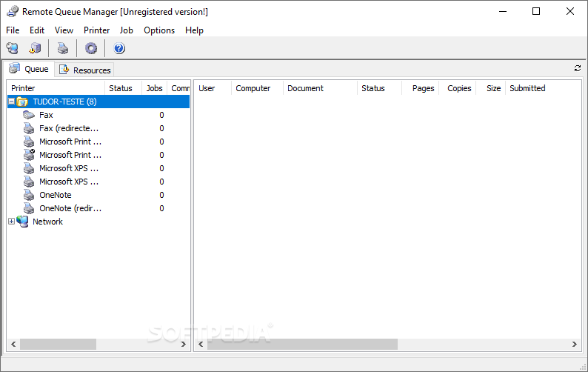Click the application icon in title bar

13,12
